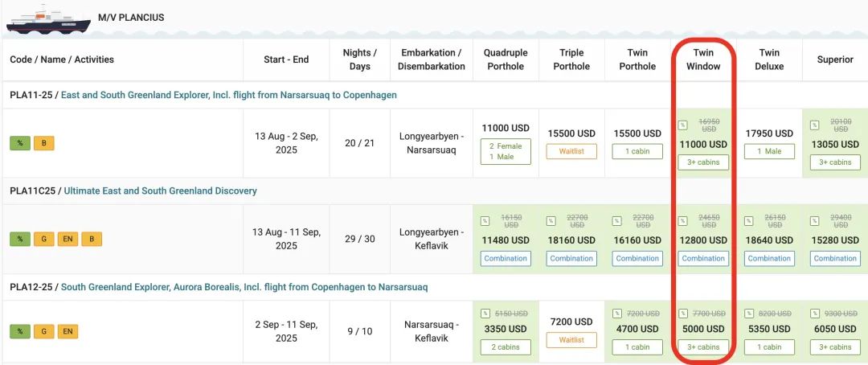Open South Greenland Explorer, Aurora Borealis link
The image size is (868, 365).
244,288
